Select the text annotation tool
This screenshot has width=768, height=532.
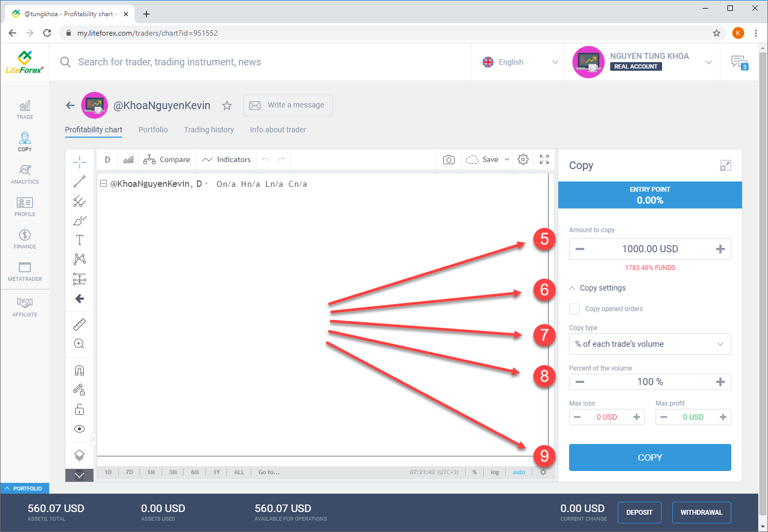(x=79, y=240)
